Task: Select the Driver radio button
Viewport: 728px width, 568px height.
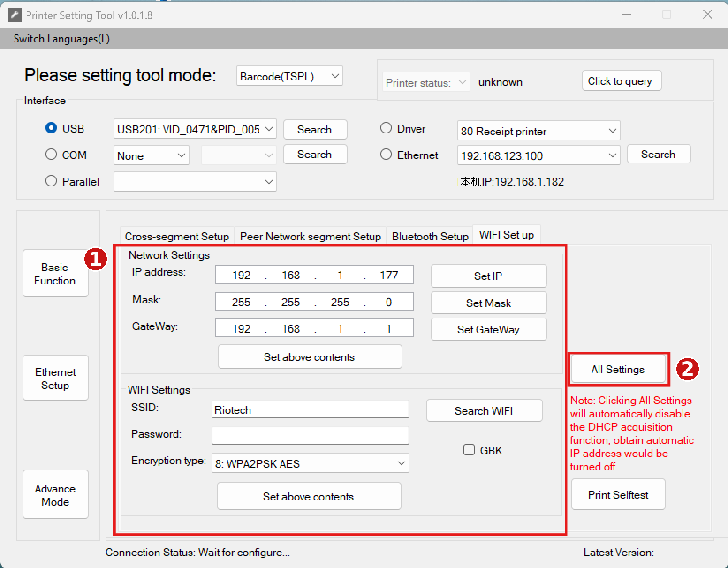Action: pos(386,128)
